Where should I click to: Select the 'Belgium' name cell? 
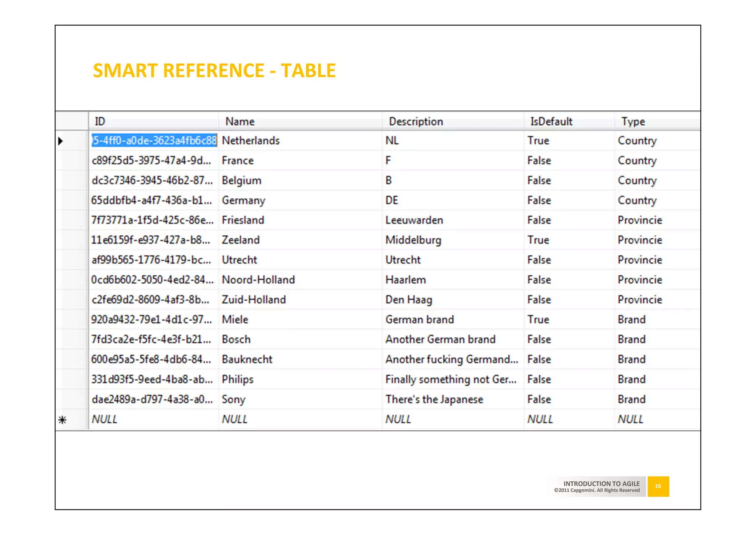pos(300,180)
